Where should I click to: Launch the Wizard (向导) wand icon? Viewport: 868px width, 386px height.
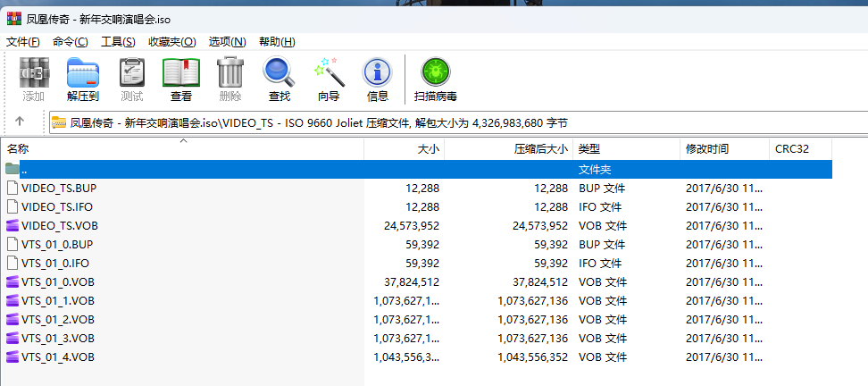329,72
